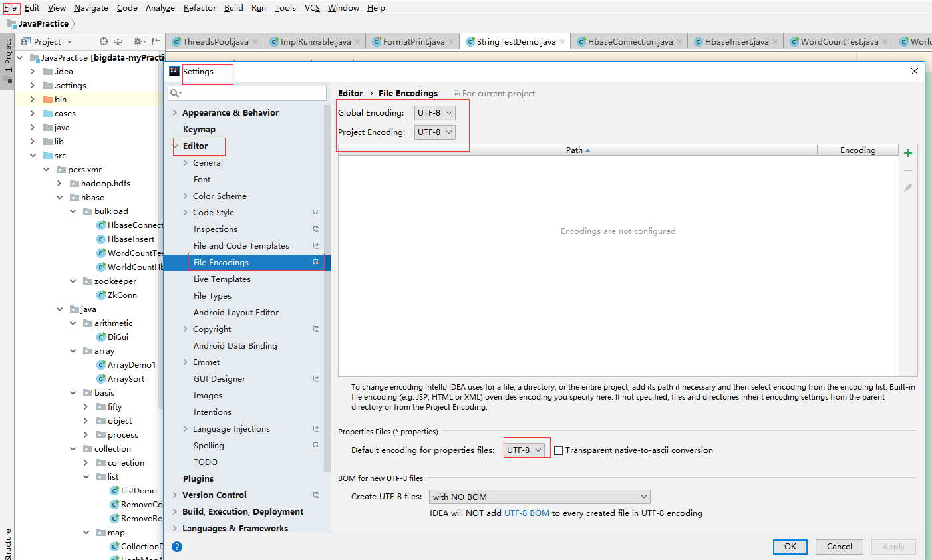Expand the Emmet settings node
This screenshot has width=932, height=560.
pos(186,362)
